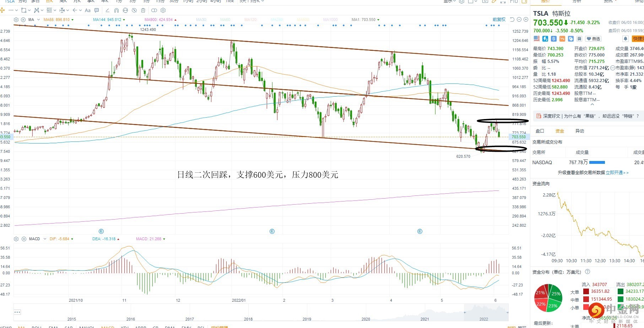
Task: Toggle the MA900 line visibility
Action: 161,20
